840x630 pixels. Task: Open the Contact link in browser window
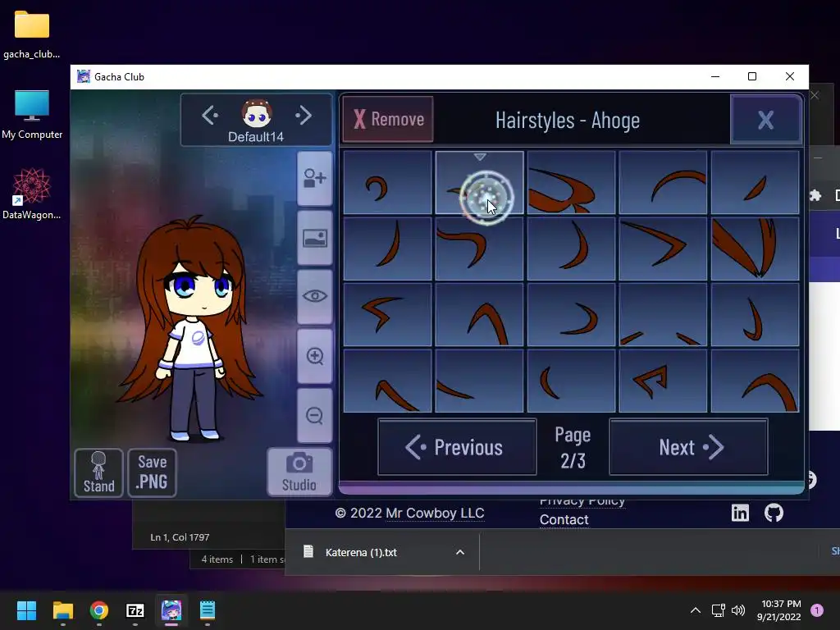tap(564, 519)
